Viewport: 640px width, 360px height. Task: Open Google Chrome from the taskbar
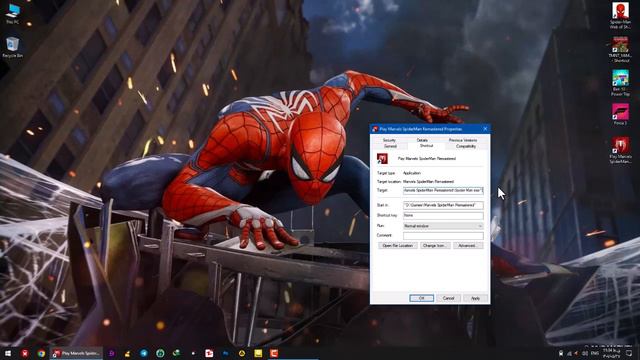[41, 353]
